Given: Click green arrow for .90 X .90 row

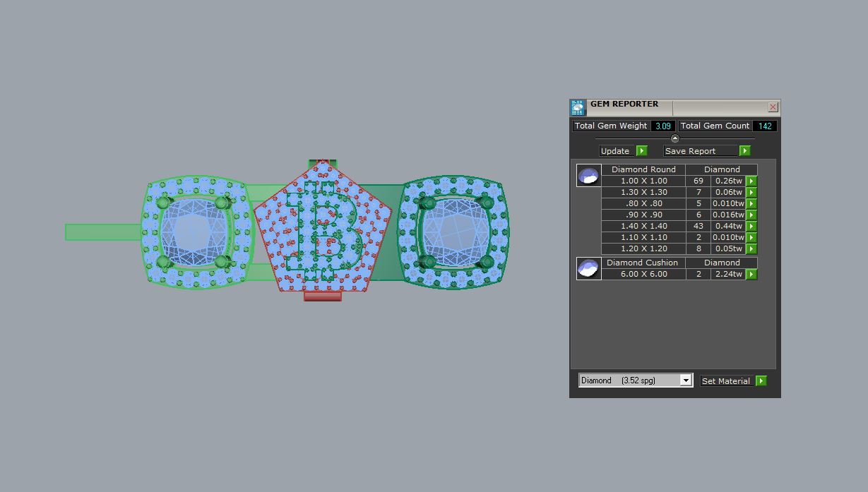Looking at the screenshot, I should (751, 215).
